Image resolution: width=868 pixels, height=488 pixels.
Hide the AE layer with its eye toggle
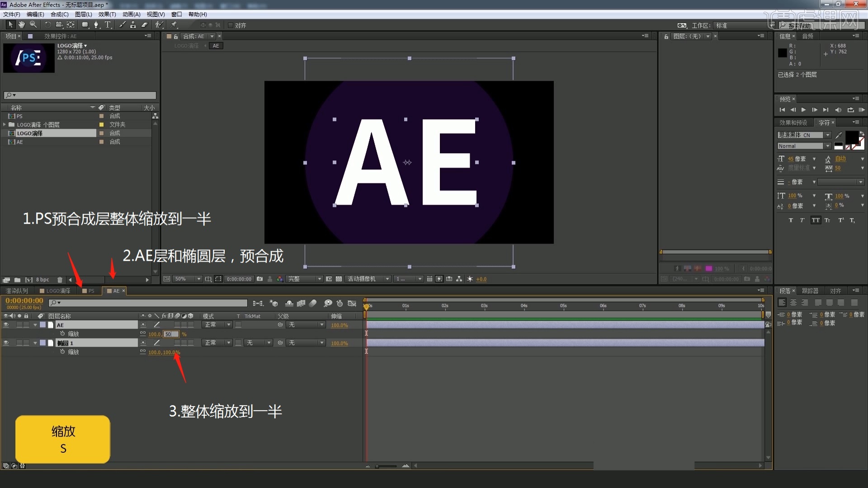(x=6, y=325)
